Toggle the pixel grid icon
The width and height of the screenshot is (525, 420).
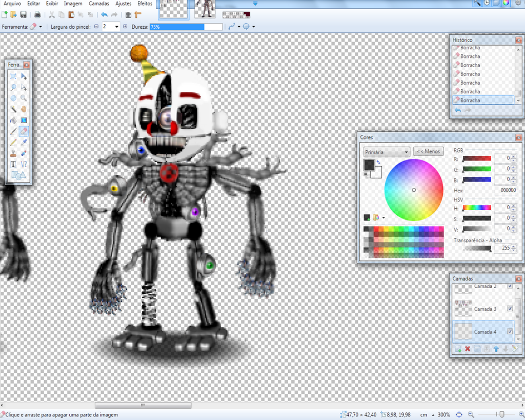coord(128,14)
